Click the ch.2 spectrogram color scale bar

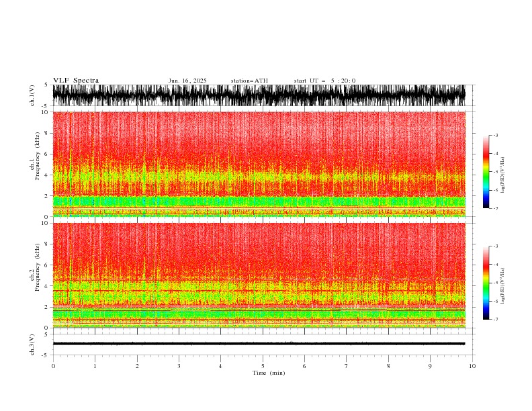click(x=486, y=283)
